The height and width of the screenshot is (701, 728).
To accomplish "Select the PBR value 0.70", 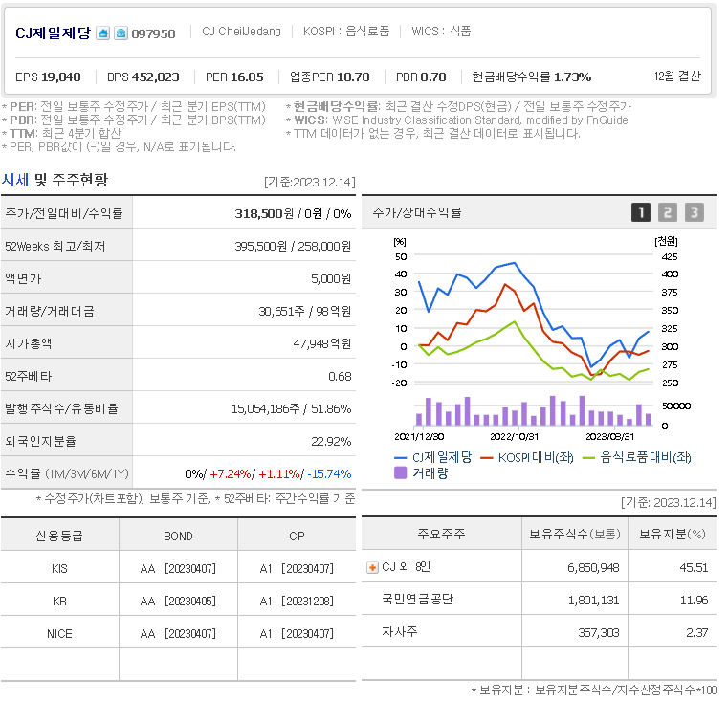I will (x=433, y=77).
